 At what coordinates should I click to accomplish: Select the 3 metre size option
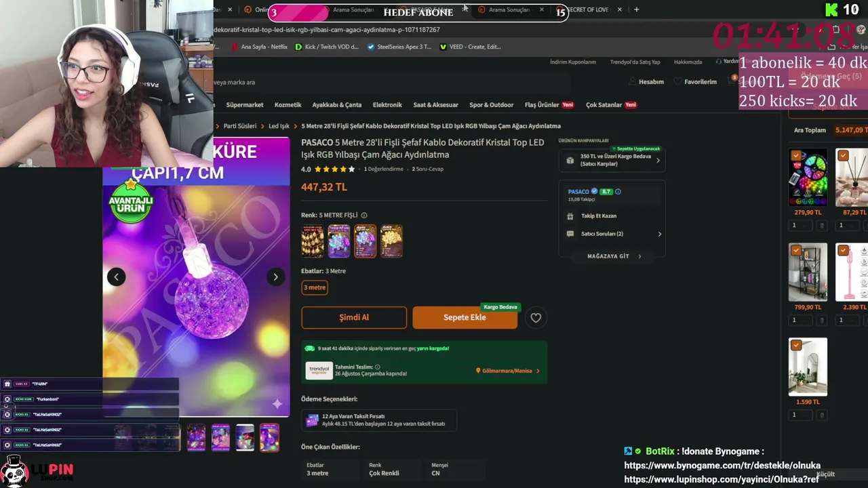[x=315, y=287]
